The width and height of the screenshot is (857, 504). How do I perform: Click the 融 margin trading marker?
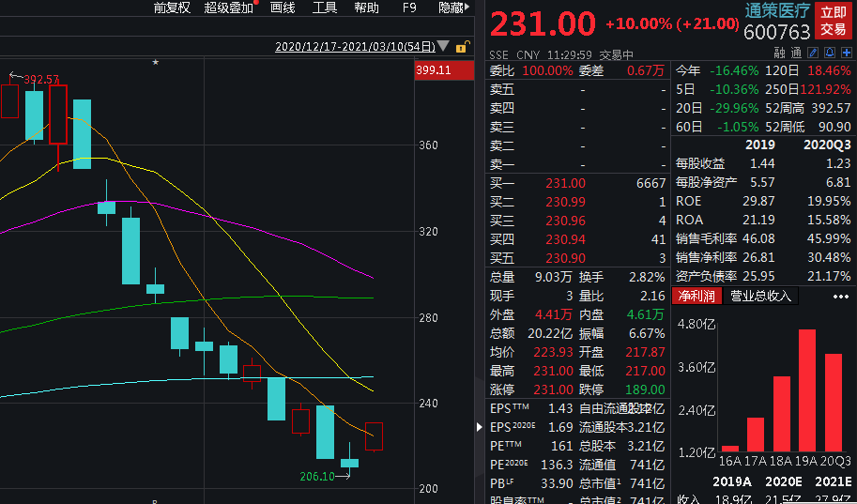coord(780,53)
